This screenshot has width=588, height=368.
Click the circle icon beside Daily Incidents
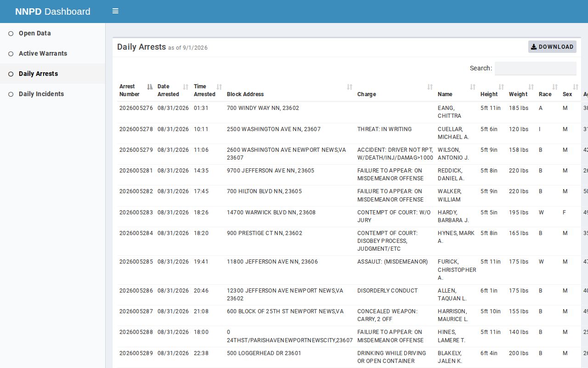[11, 94]
